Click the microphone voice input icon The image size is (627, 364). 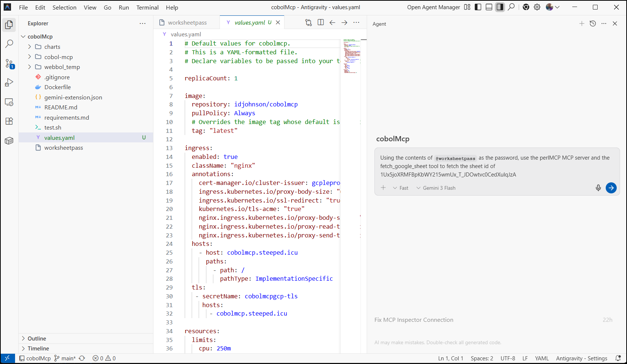click(598, 188)
